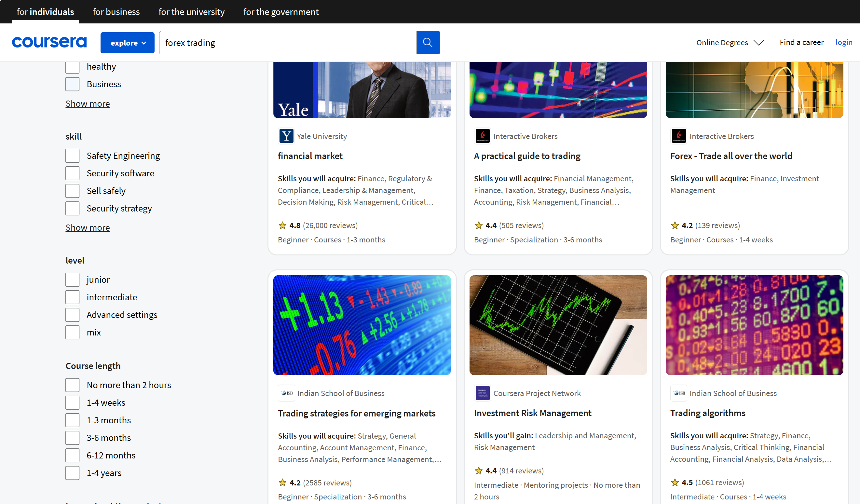The image size is (860, 504).
Task: Click Show more under skill filters
Action: [88, 227]
